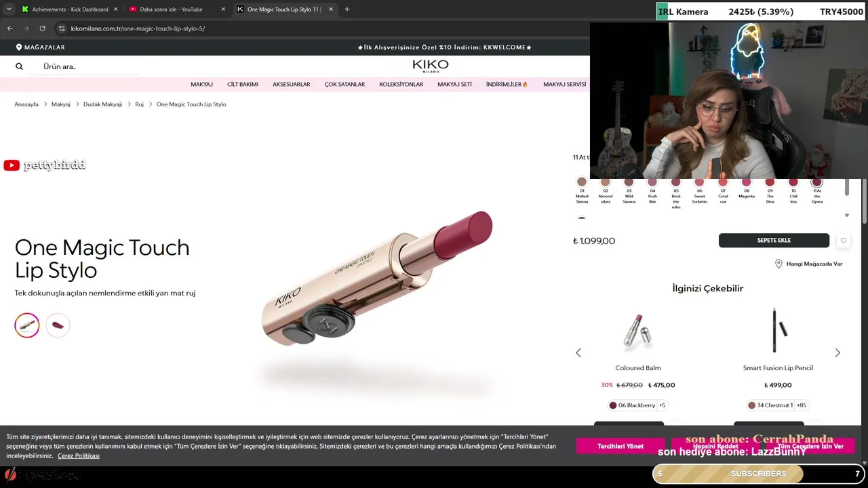Select shade 11 At the Opera
This screenshot has width=868, height=488.
coord(816,182)
